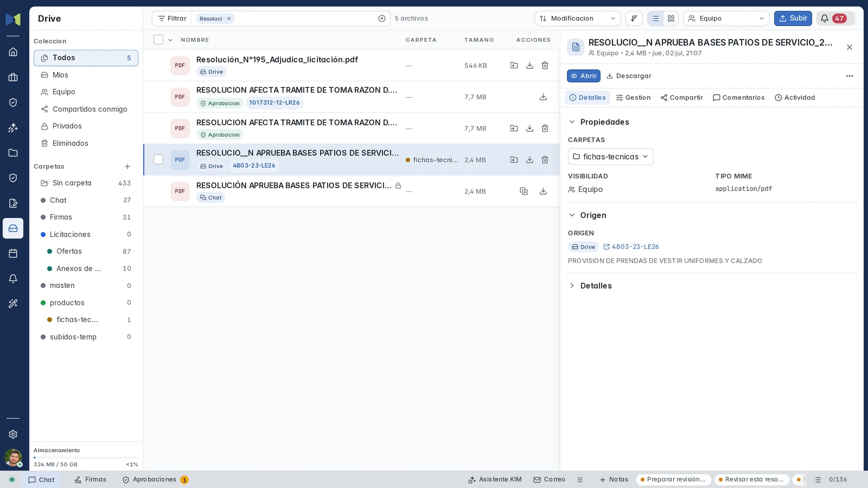Toggle the sort direction icon

(634, 18)
